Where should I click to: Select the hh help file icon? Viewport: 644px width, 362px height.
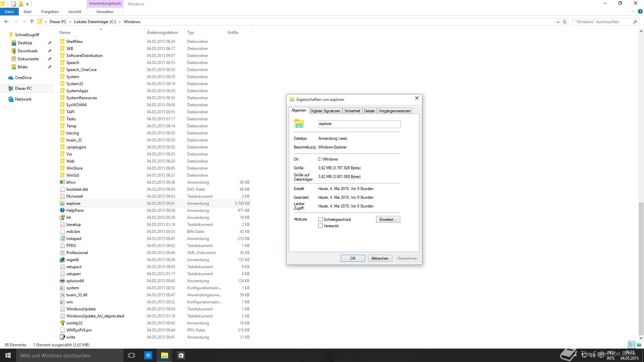62,218
